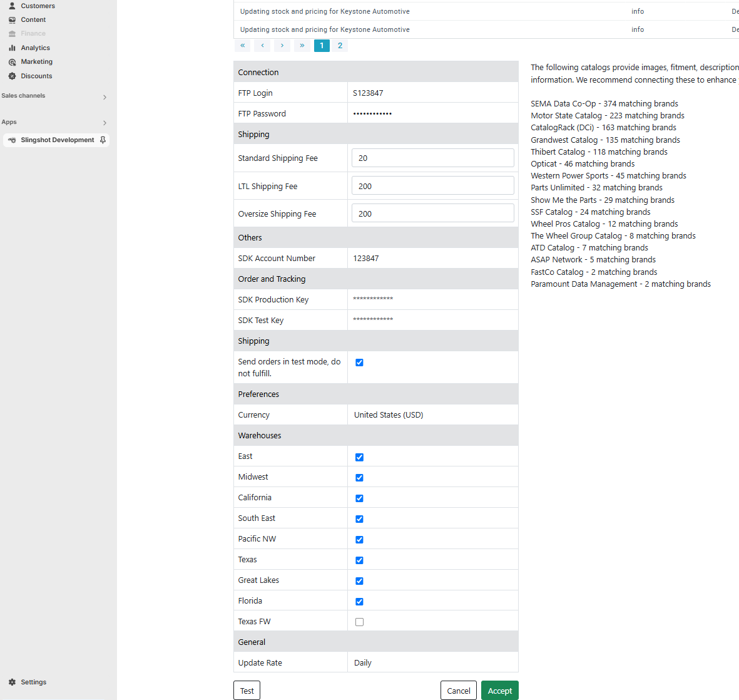The width and height of the screenshot is (739, 700).
Task: Select the Slingshot Development app entry
Action: (56, 140)
